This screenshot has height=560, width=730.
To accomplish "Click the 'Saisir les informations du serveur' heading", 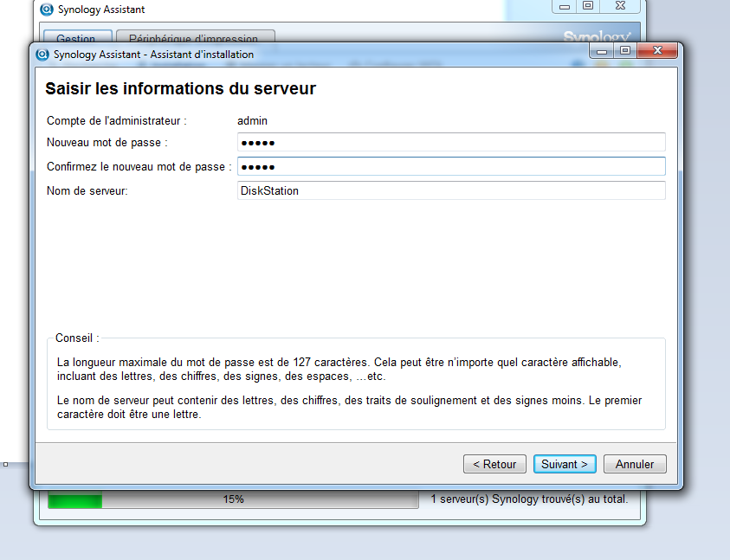I will [x=181, y=88].
